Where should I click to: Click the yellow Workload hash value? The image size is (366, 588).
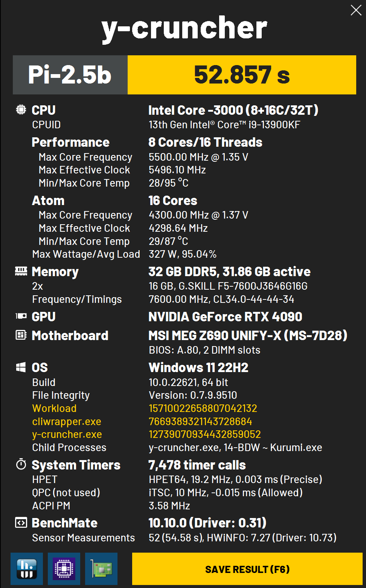(203, 408)
